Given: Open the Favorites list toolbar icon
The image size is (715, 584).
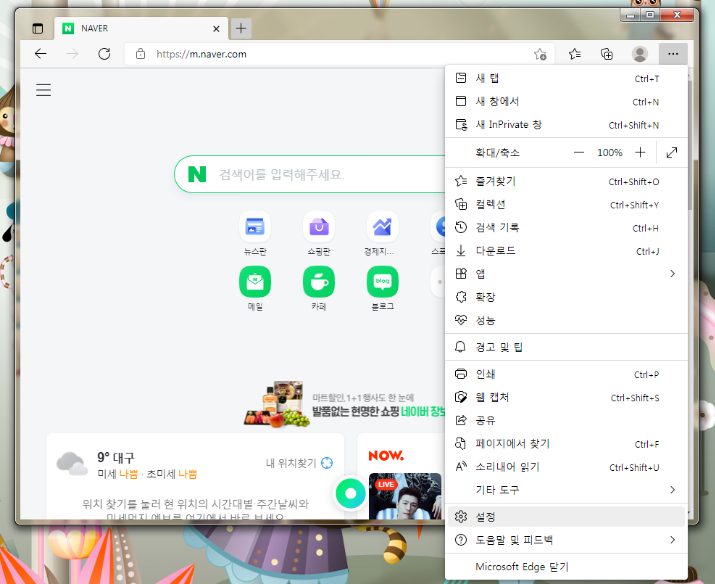Looking at the screenshot, I should point(575,54).
